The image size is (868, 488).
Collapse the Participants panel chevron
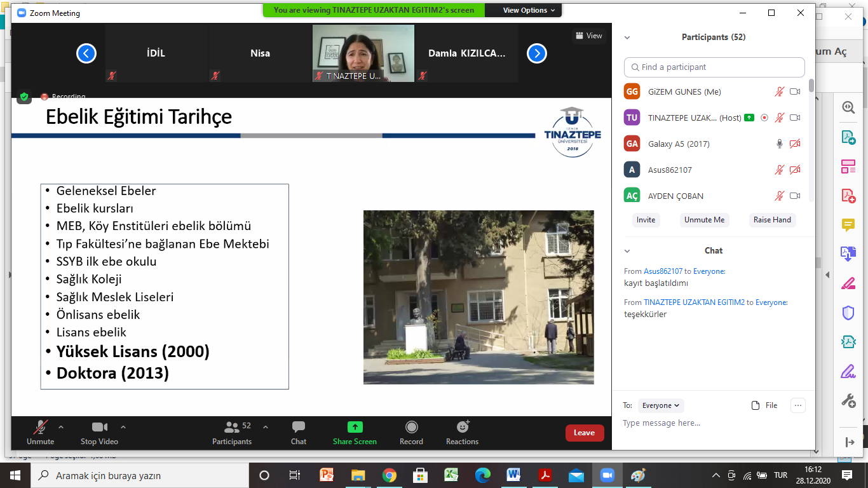tap(627, 37)
